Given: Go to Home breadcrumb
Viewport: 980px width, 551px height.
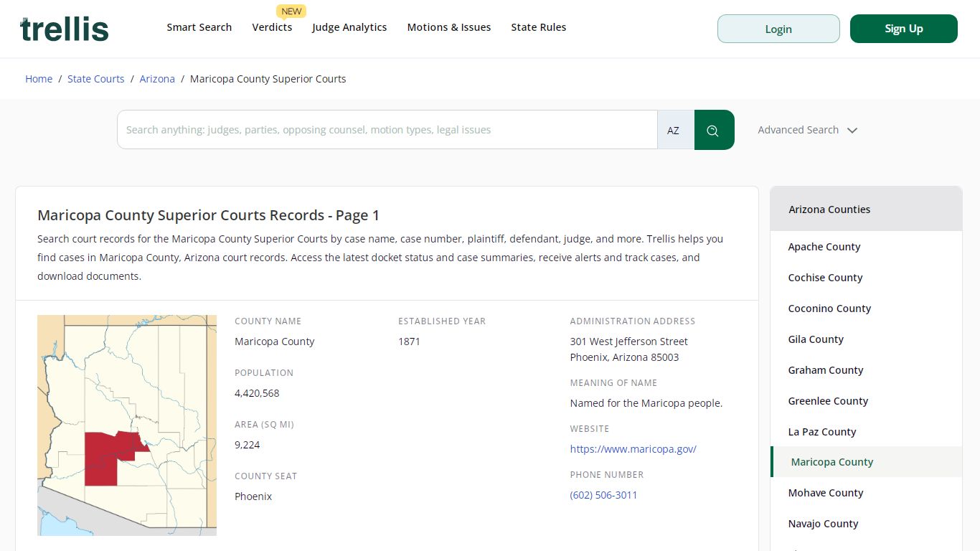Looking at the screenshot, I should [x=39, y=79].
